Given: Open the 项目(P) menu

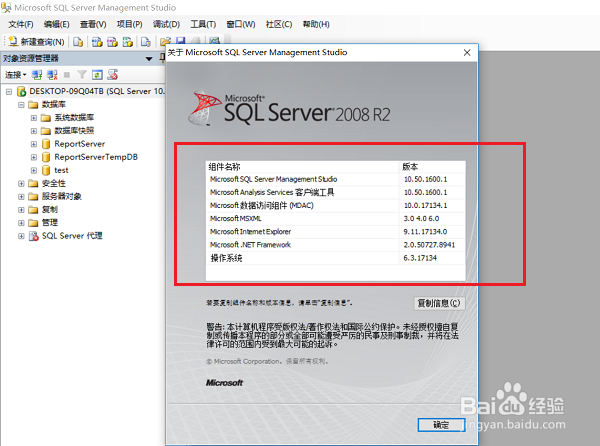Looking at the screenshot, I should 129,24.
